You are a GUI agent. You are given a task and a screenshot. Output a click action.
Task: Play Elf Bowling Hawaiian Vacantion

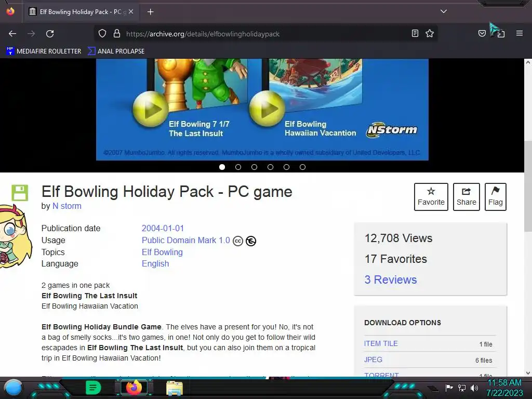click(x=267, y=109)
